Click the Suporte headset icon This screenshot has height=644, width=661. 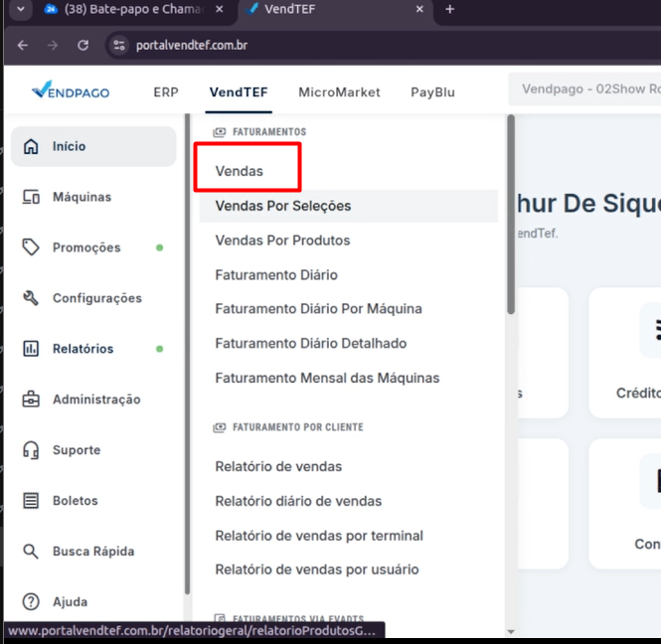[x=31, y=449]
